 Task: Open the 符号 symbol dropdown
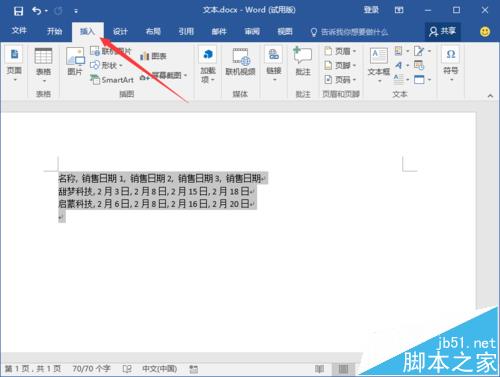[x=451, y=64]
